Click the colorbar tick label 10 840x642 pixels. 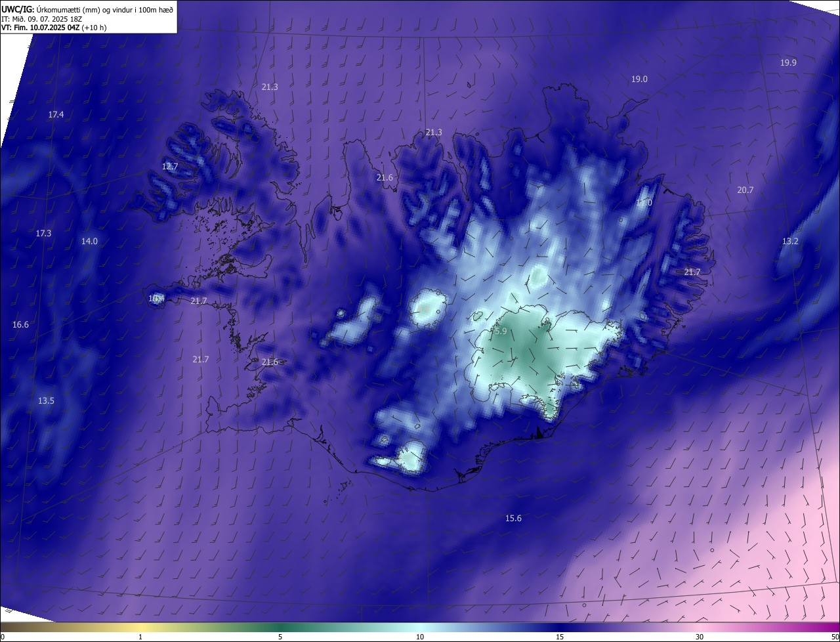point(420,637)
